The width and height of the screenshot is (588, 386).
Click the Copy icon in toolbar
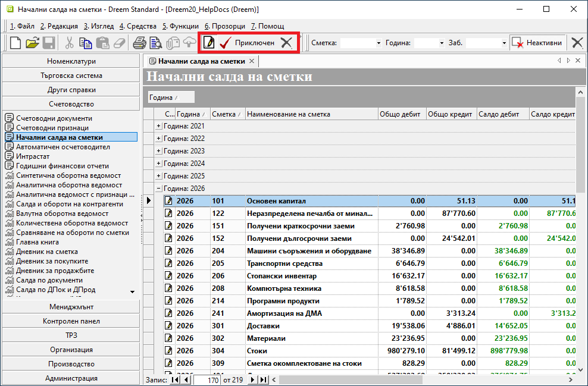pos(86,43)
